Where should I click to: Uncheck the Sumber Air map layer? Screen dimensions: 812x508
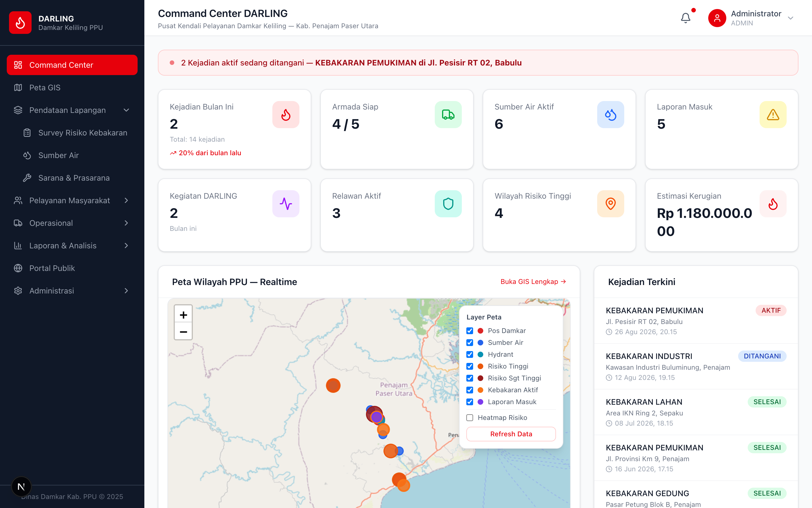pyautogui.click(x=470, y=342)
